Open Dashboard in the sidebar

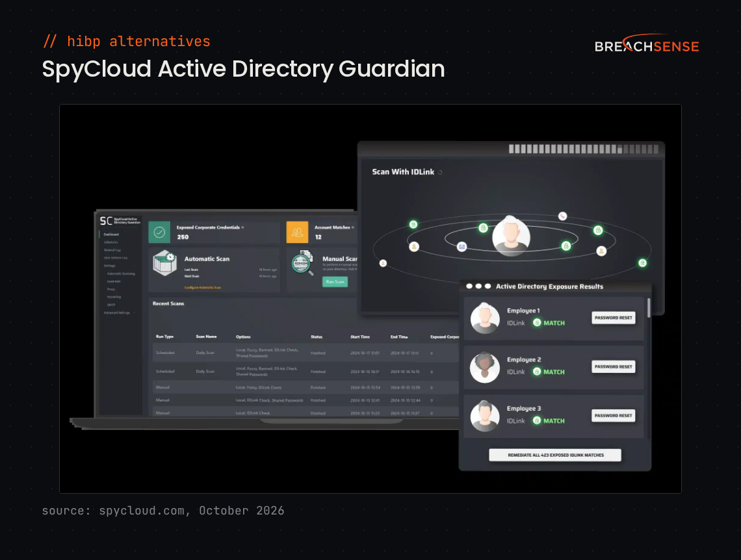click(x=112, y=235)
